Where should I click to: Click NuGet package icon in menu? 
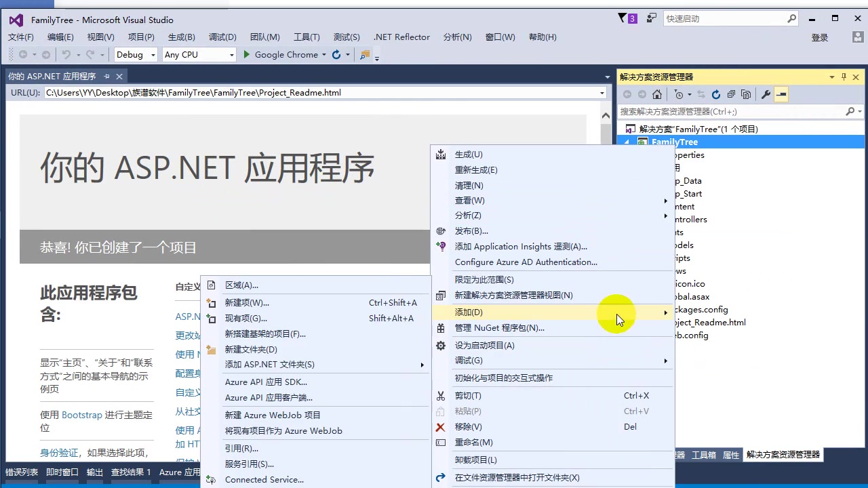(441, 328)
